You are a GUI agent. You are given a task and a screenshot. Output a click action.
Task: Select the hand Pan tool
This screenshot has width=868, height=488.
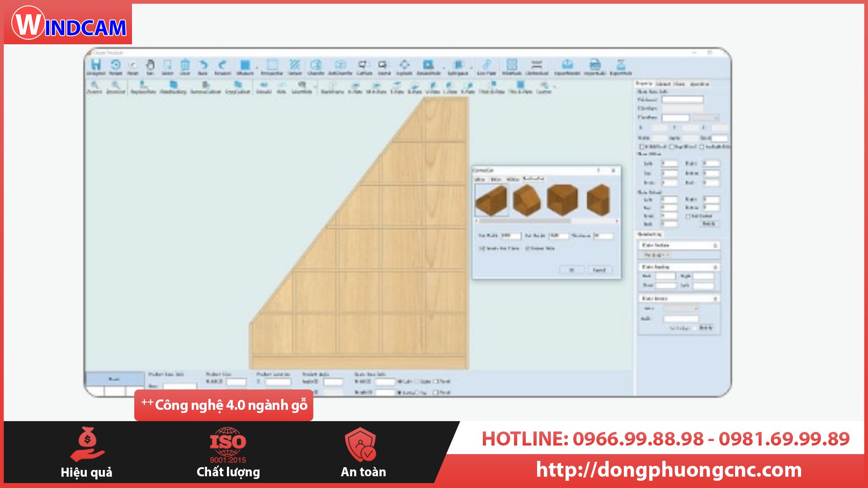tap(150, 65)
